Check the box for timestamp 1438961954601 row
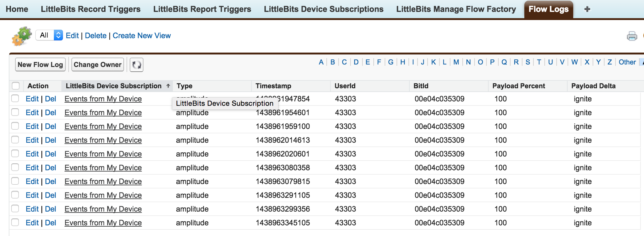Viewport: 644px width, 236px height. click(x=15, y=112)
